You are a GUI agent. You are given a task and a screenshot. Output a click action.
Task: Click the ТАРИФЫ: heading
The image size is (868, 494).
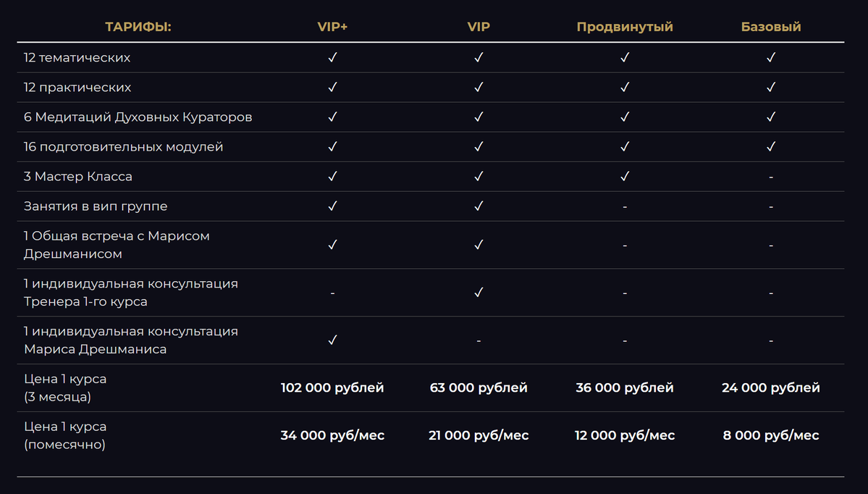[138, 27]
